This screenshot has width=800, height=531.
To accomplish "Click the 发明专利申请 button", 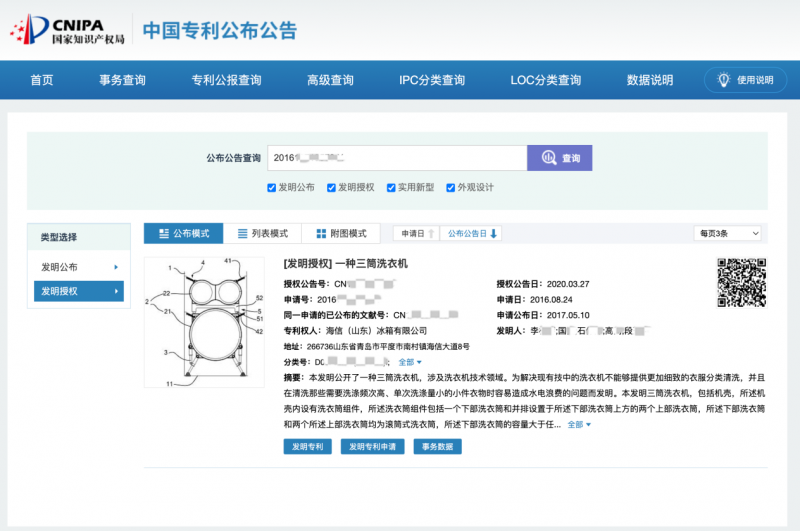I will tap(373, 447).
